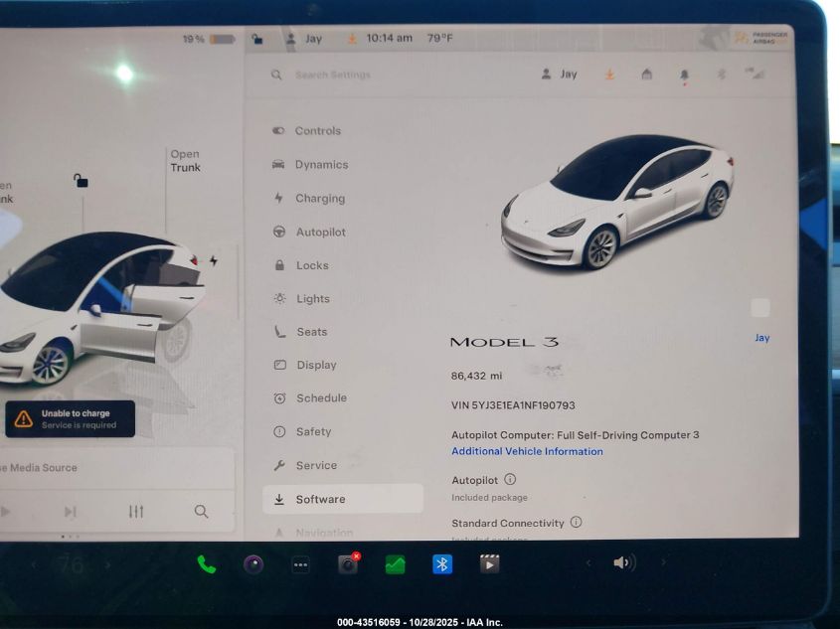Open the Jay profile selector in settings header
Image resolution: width=840 pixels, height=629 pixels.
[560, 75]
